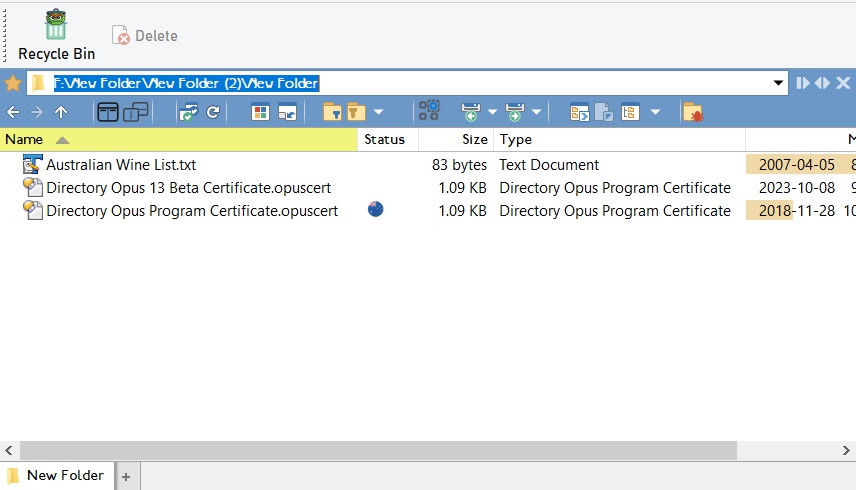Viewport: 856px width, 490px height.
Task: Open the path history dropdown arrow
Action: coord(778,83)
